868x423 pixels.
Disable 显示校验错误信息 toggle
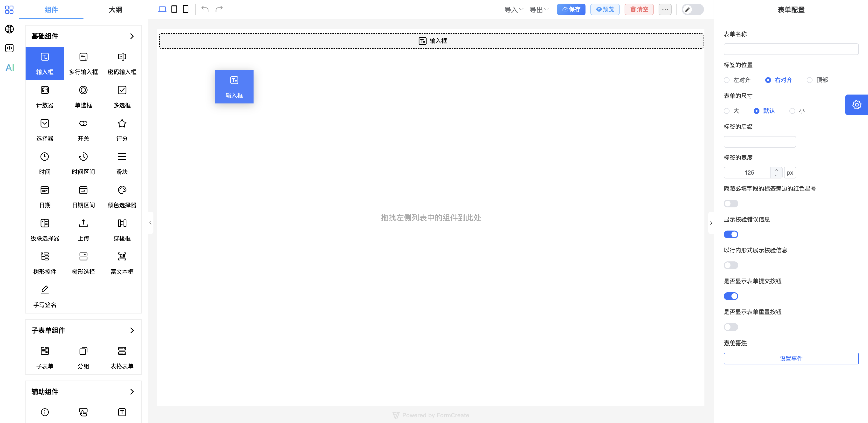(731, 234)
